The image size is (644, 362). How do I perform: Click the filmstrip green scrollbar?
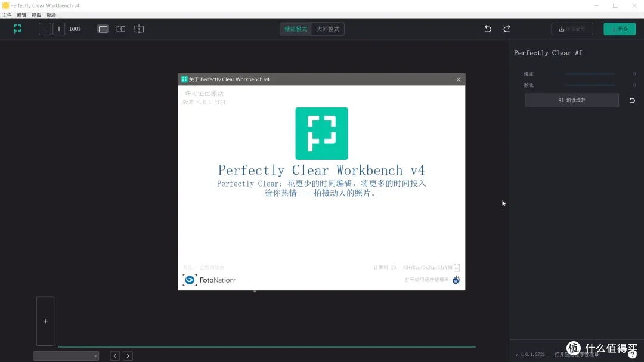click(267, 347)
